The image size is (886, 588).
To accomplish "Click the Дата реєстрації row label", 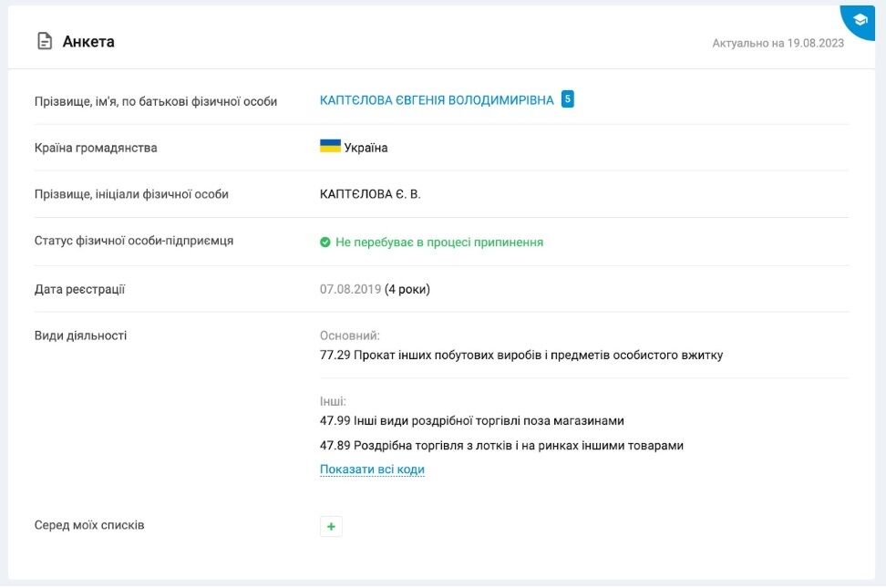I will [79, 289].
